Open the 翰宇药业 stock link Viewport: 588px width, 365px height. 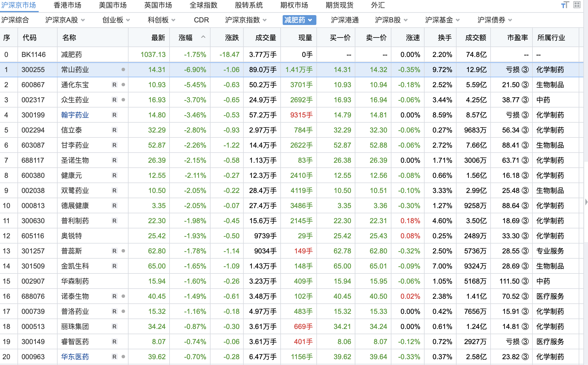75,115
